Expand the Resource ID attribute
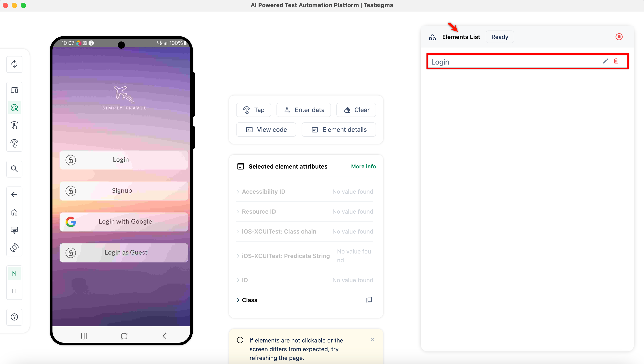The height and width of the screenshot is (364, 644). 259,212
